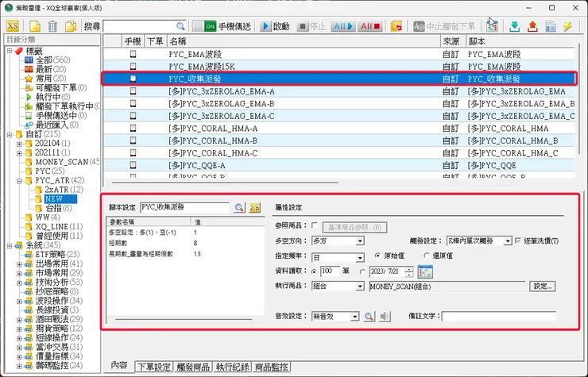Collapse the PYC_ATR (42) folder node
The image size is (588, 377).
pyautogui.click(x=19, y=181)
